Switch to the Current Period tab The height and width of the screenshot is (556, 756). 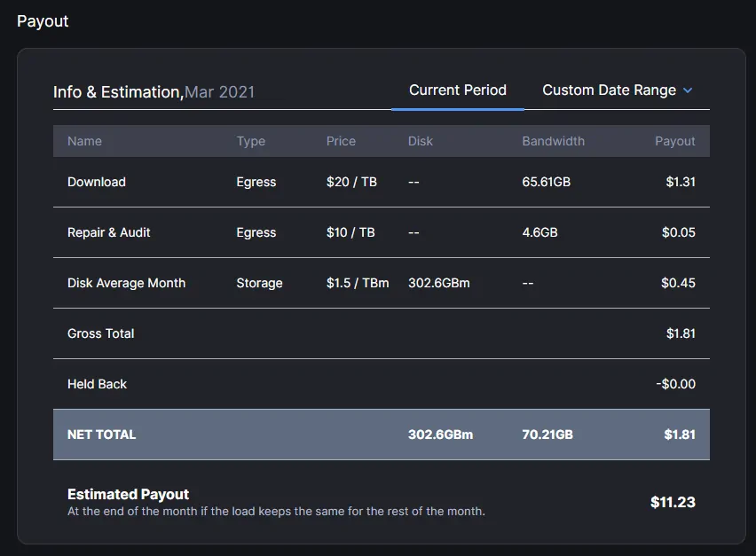458,90
